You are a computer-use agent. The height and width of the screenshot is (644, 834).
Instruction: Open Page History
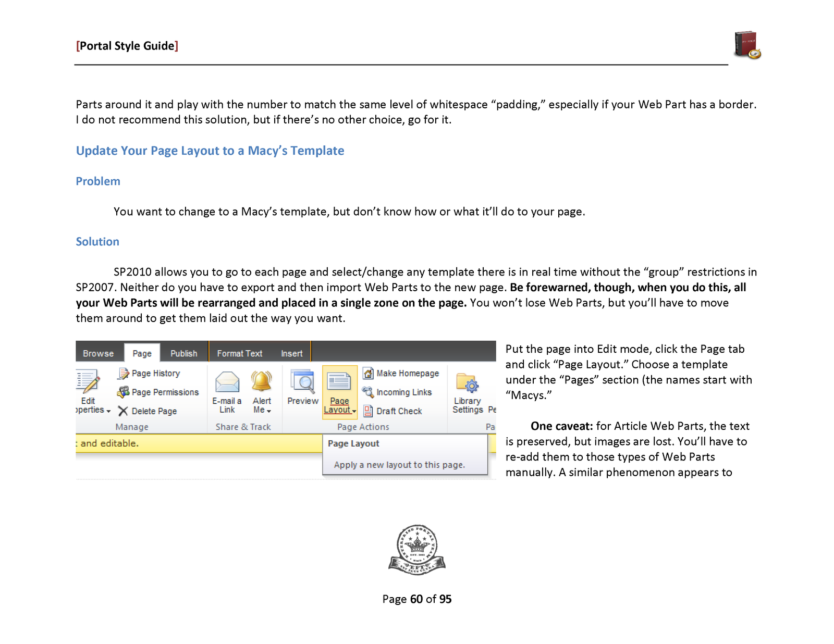[156, 374]
